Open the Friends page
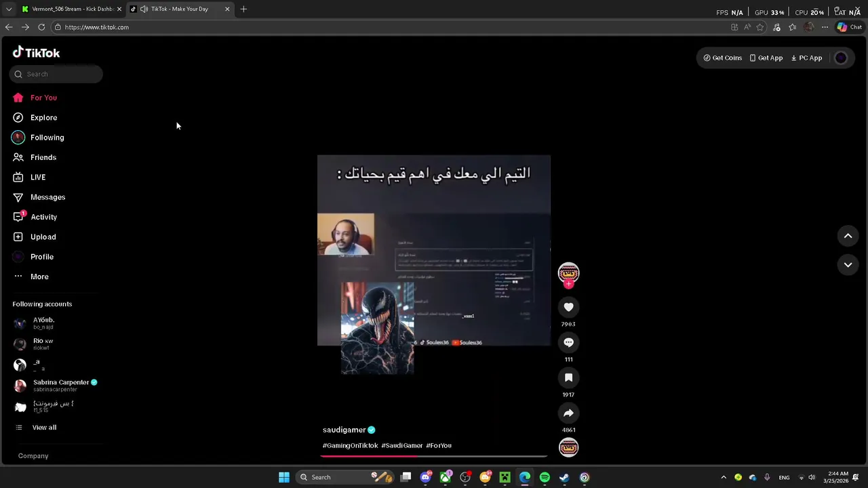The width and height of the screenshot is (868, 488). click(x=35, y=157)
